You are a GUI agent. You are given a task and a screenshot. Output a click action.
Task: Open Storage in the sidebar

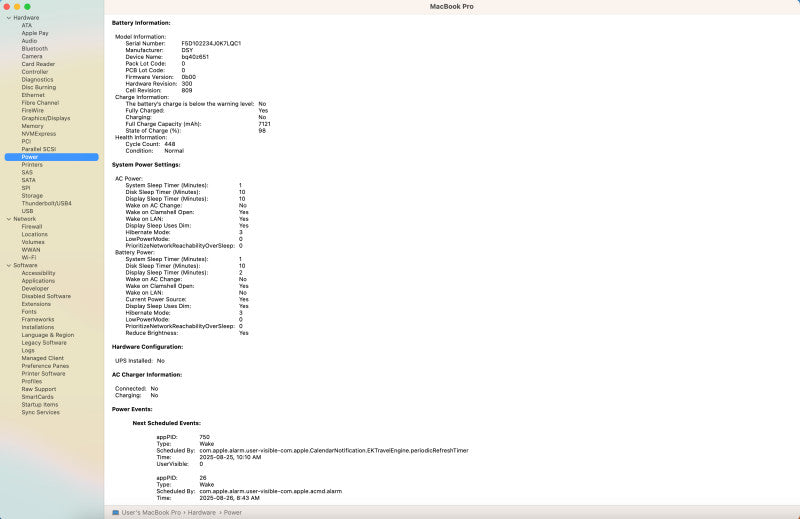[32, 195]
